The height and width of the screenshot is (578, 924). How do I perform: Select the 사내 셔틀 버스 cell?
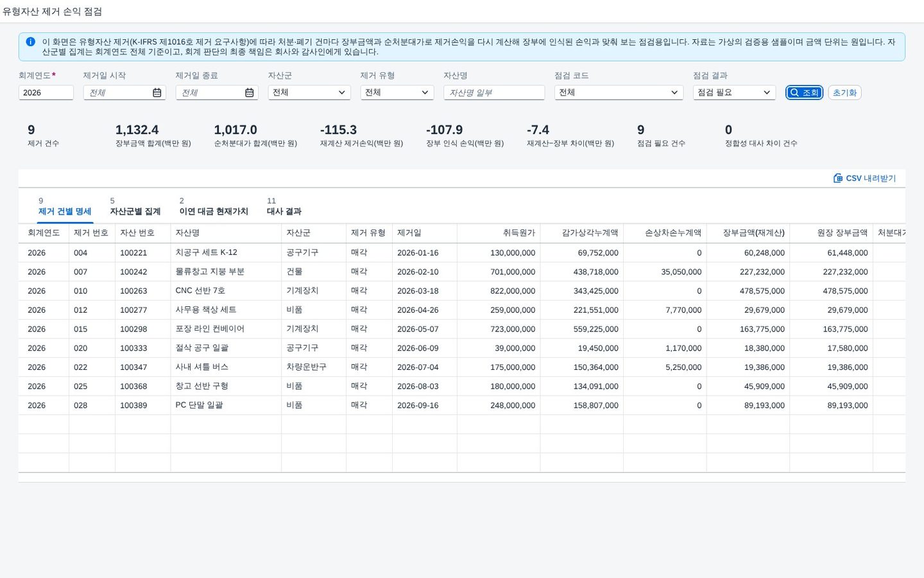pyautogui.click(x=226, y=367)
